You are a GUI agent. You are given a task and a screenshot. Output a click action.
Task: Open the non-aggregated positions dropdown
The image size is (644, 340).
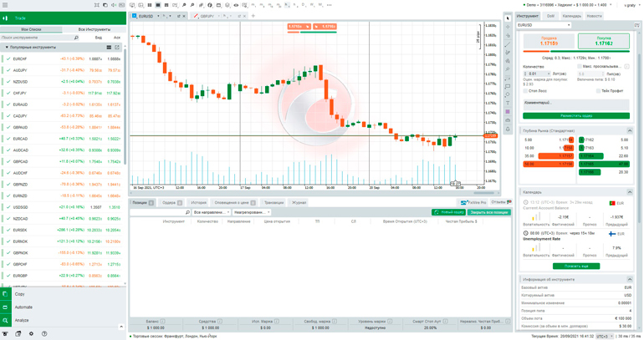[252, 212]
